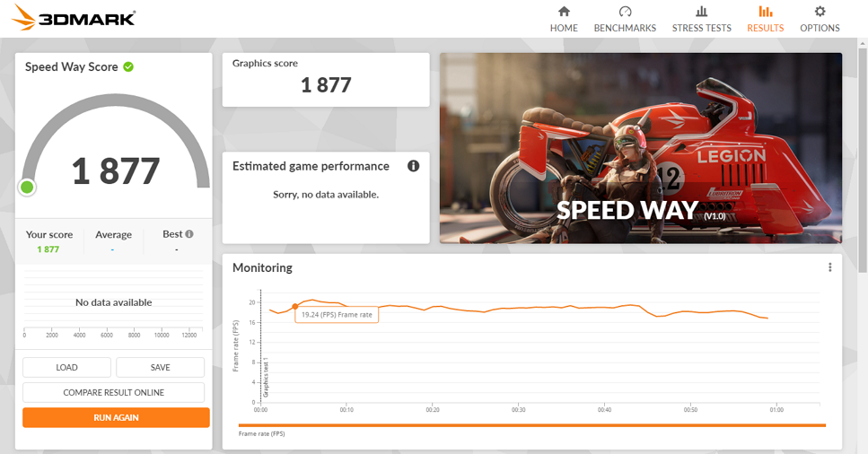Click the Graphics score value 1 877
Viewport: 868px width, 454px height.
[326, 85]
